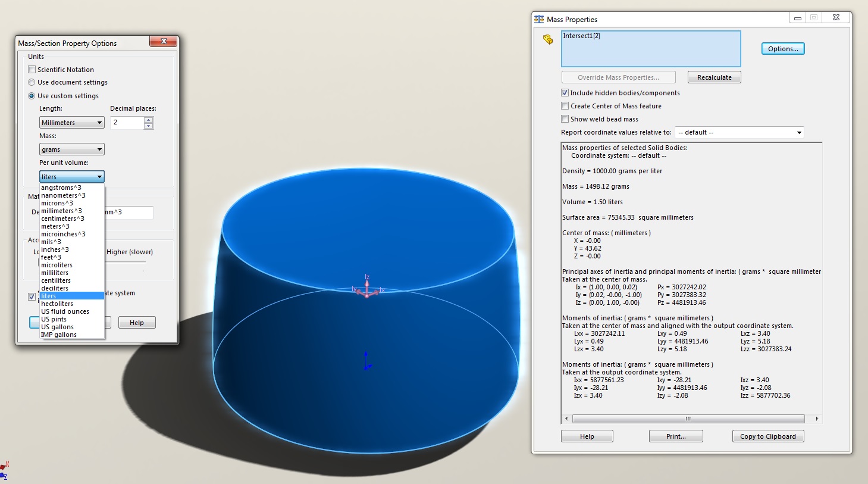Increase Decimal places with the up stepper
The image size is (868, 484).
tap(148, 119)
